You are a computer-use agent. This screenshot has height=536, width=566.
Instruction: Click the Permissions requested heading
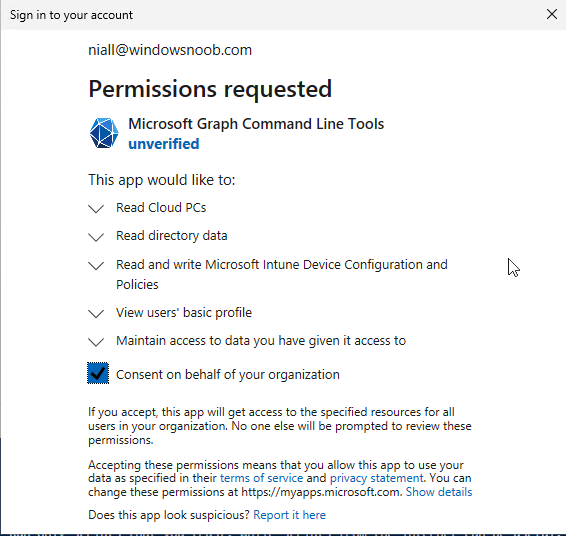click(x=210, y=89)
